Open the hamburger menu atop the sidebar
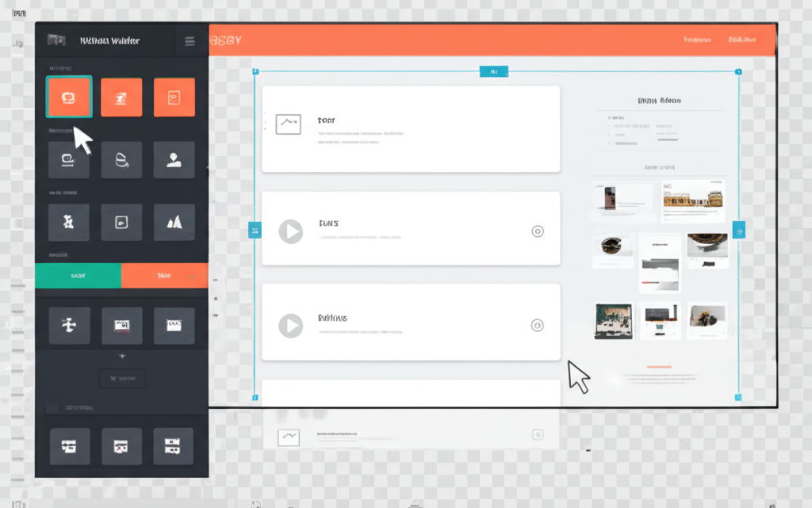This screenshot has height=508, width=812. point(189,40)
